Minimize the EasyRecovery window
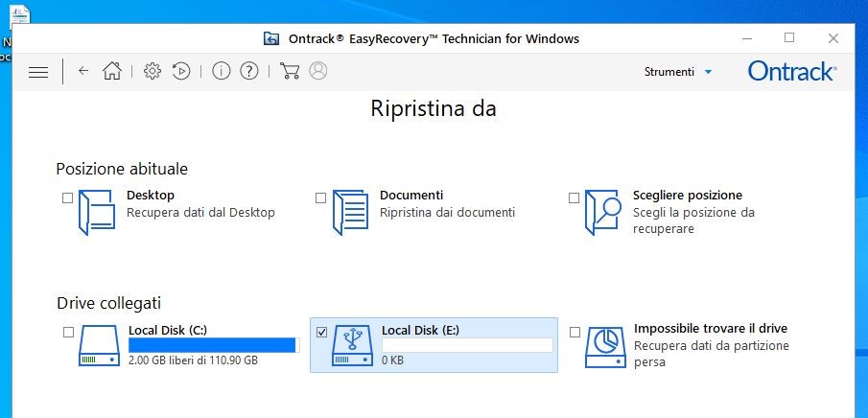 pyautogui.click(x=747, y=38)
